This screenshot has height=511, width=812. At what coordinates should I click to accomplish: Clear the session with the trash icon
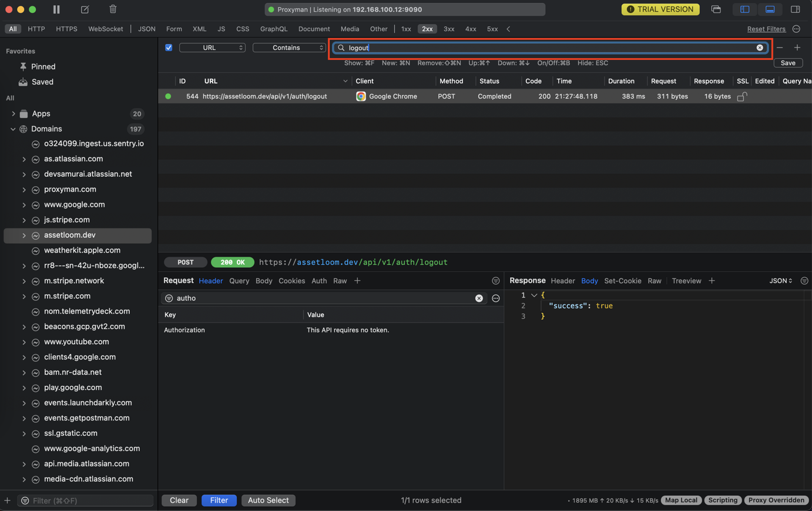point(113,9)
